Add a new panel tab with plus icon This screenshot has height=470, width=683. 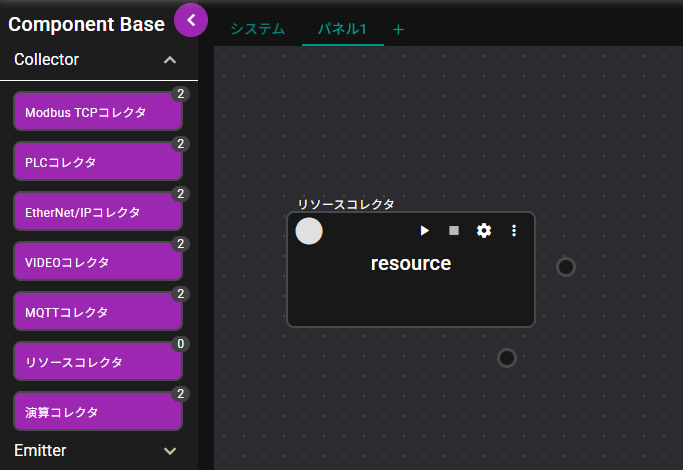pos(398,29)
